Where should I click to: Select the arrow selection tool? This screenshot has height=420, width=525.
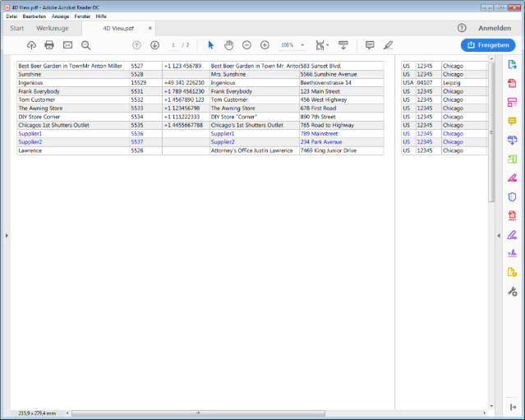click(x=210, y=45)
